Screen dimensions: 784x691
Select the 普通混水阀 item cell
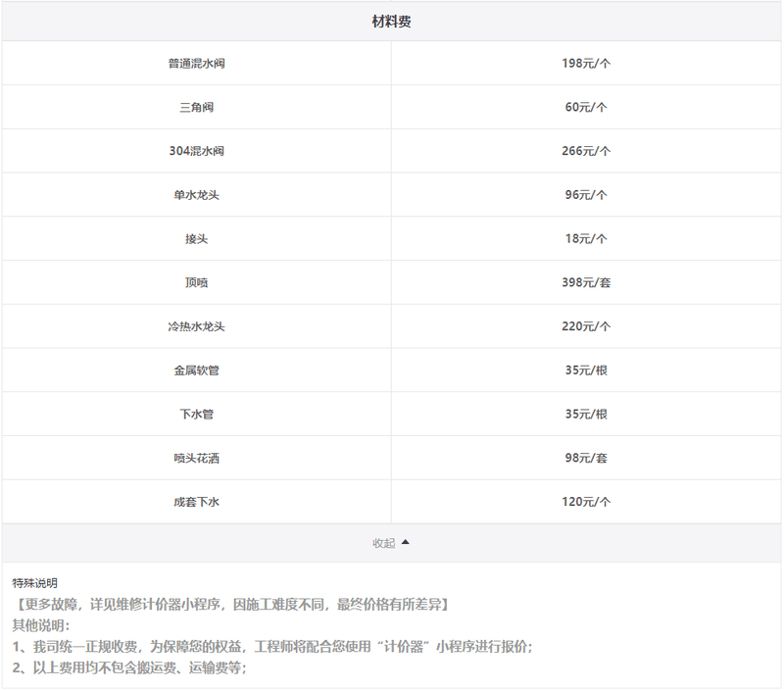(x=197, y=64)
